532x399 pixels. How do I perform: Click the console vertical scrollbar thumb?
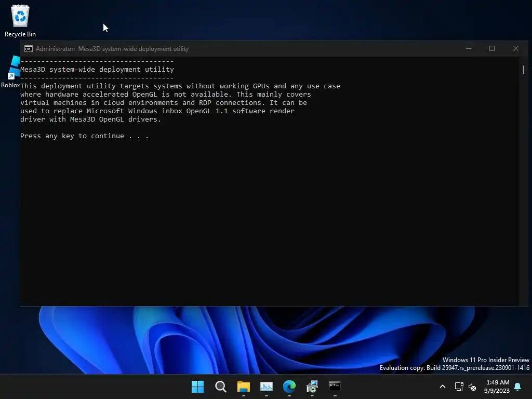524,70
